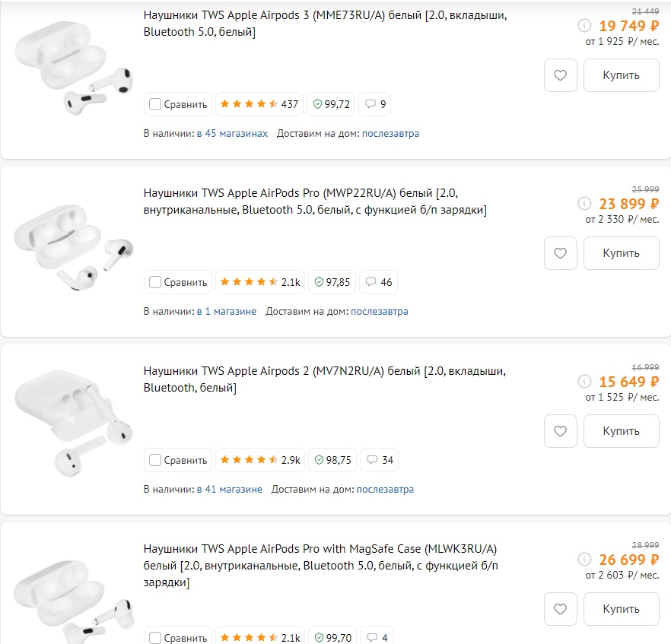Add AirPods 3 to favorites heart icon
This screenshot has height=644, width=671.
coord(561,75)
